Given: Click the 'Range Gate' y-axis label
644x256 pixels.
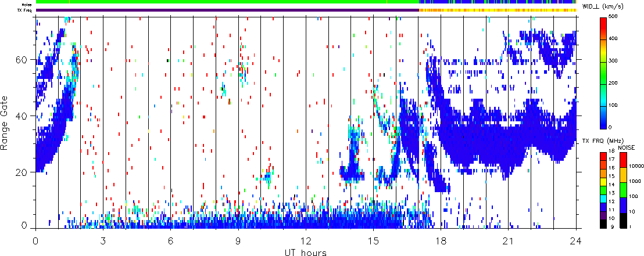Looking at the screenshot, I should tap(6, 122).
